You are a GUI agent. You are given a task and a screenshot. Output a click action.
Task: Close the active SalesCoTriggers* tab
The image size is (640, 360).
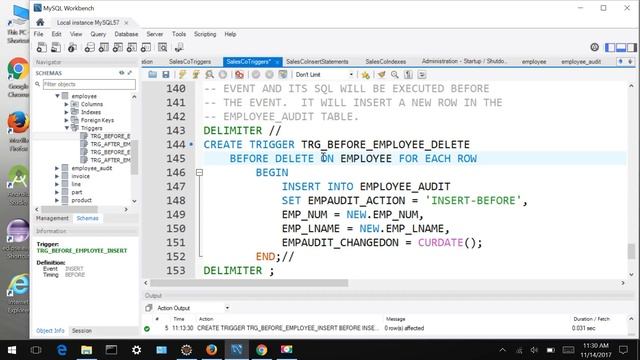pos(277,62)
